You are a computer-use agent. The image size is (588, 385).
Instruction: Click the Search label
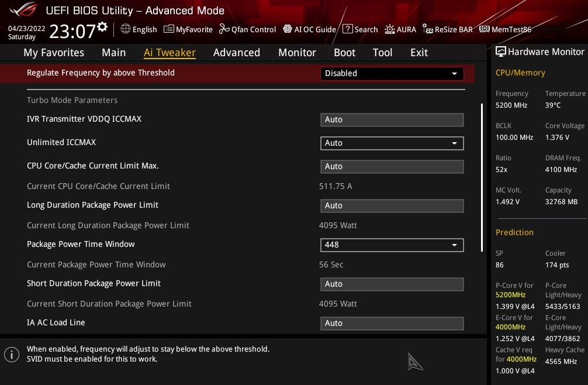click(x=366, y=29)
